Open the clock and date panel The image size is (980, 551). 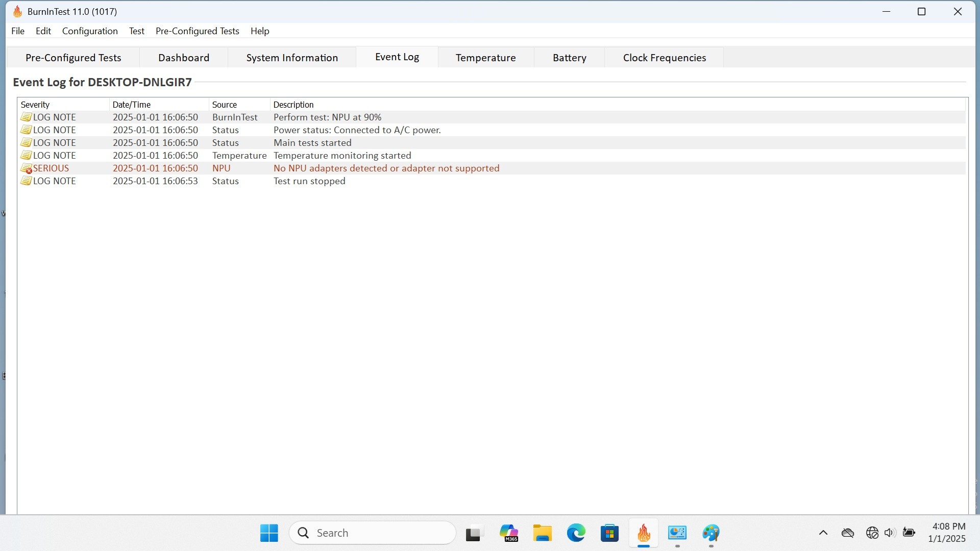[x=947, y=533]
